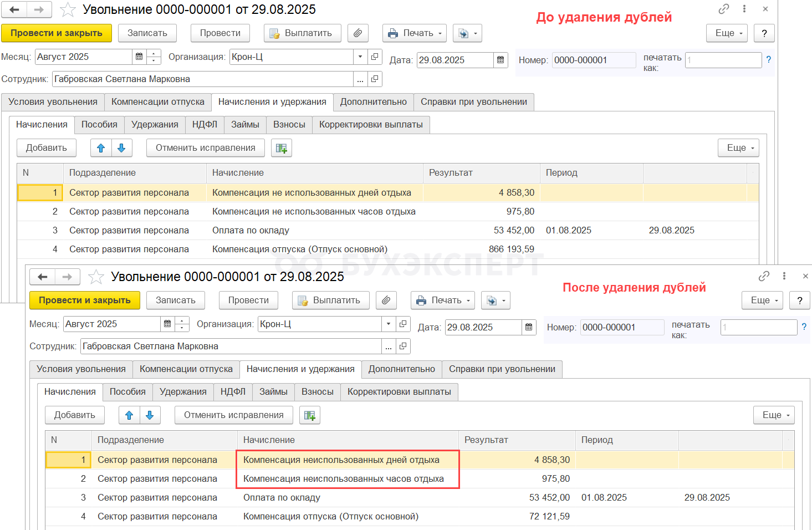Click the move-down arrow in the lower accruals table
The image size is (812, 530).
(150, 415)
